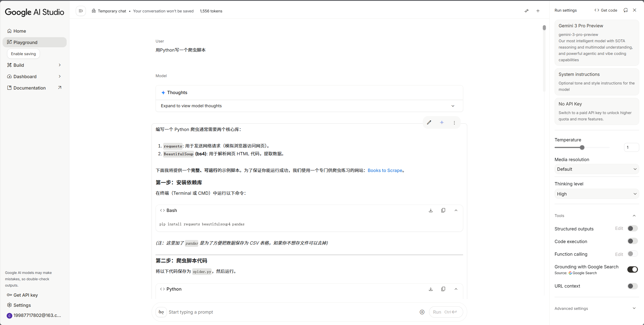Open the three-dot menu on model response
644x325 pixels.
[x=454, y=122]
